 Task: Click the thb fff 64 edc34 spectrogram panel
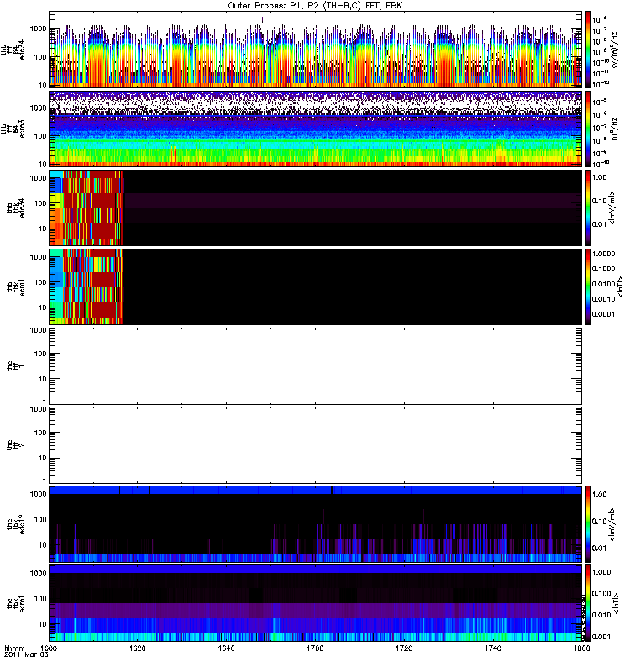point(316,50)
